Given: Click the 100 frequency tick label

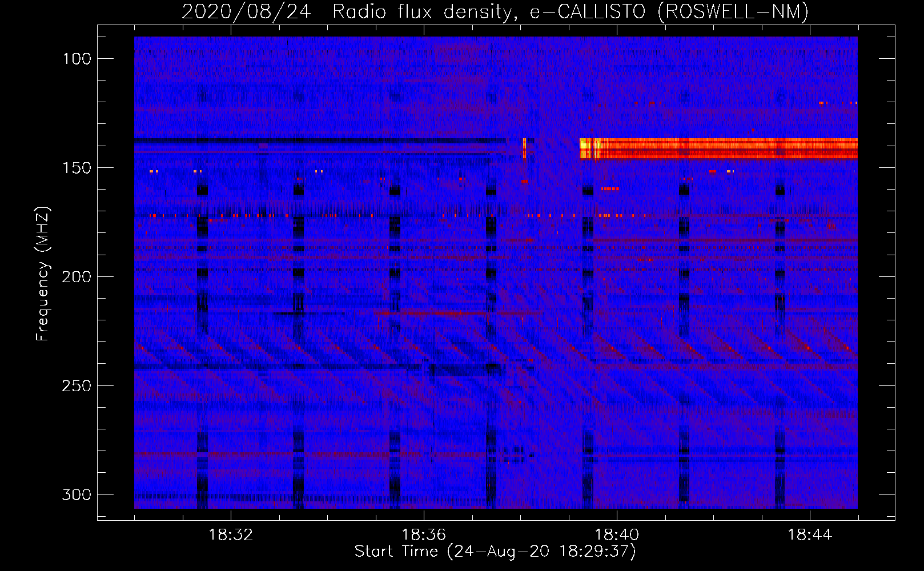Looking at the screenshot, I should 76,59.
